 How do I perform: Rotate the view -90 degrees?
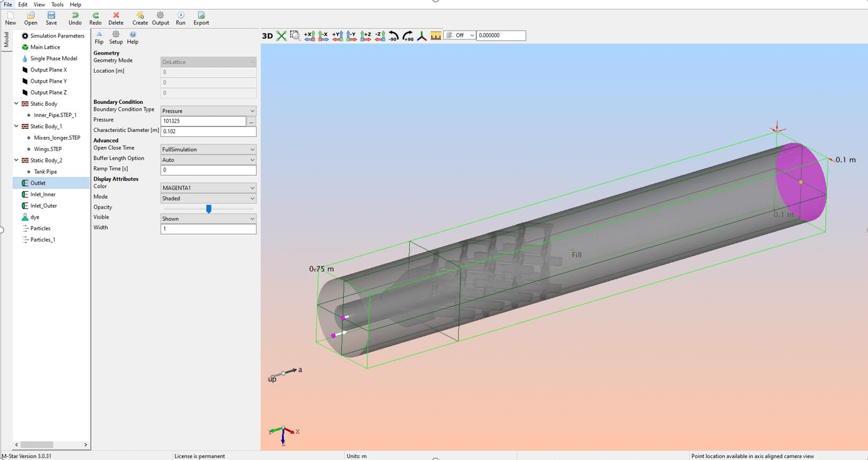tap(394, 35)
